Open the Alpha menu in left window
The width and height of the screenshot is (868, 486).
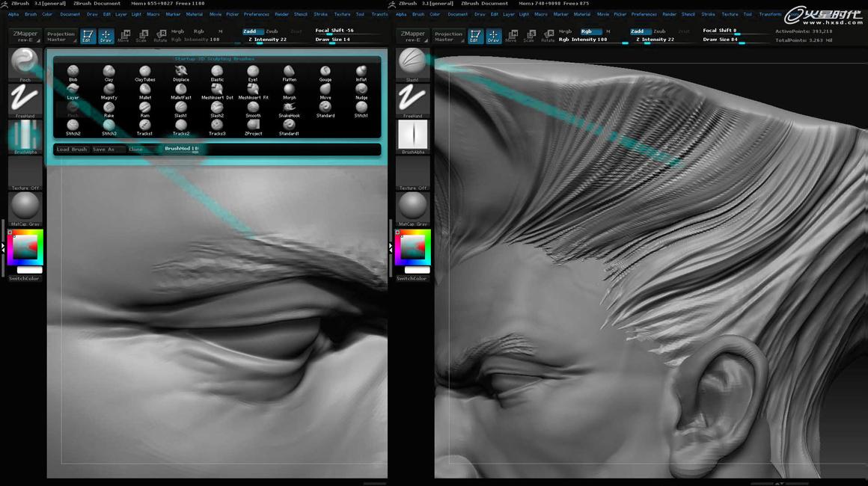pos(13,14)
